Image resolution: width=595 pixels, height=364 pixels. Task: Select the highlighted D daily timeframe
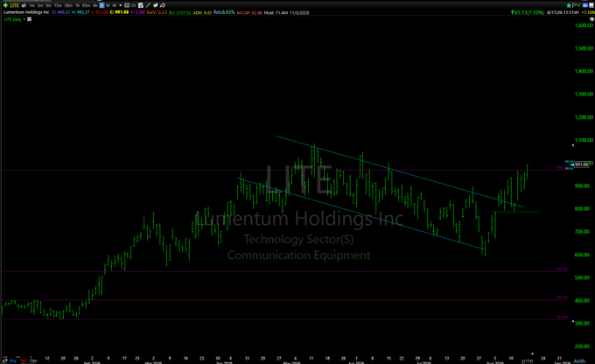tap(101, 5)
